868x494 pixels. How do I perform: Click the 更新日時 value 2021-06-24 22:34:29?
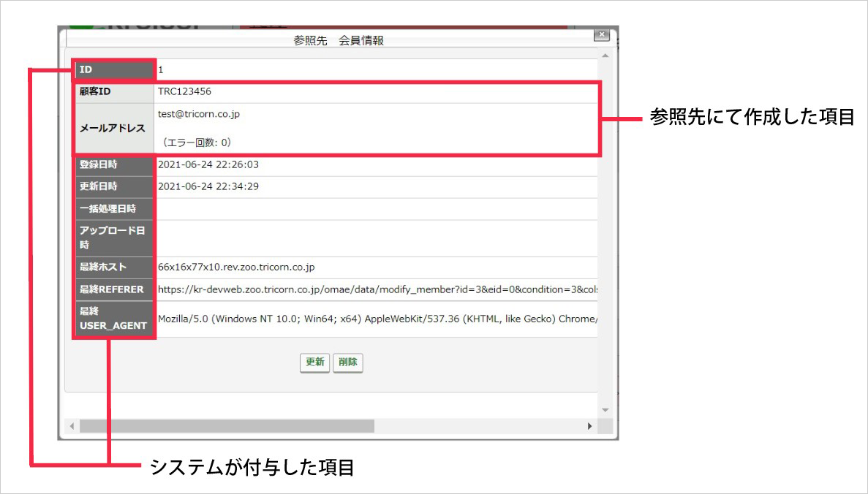click(x=208, y=186)
